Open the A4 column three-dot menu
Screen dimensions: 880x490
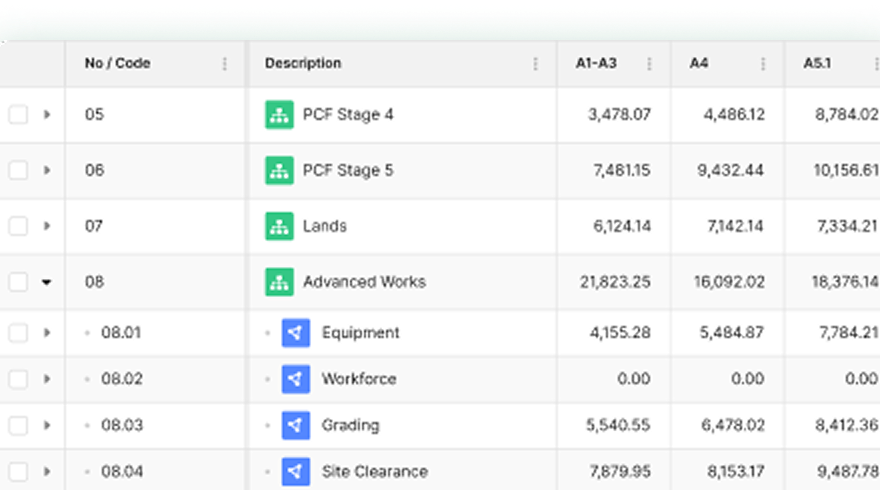pos(763,64)
